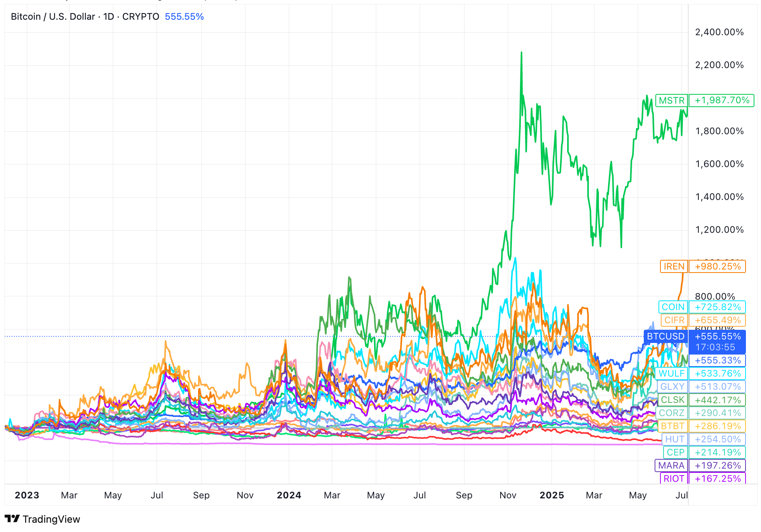This screenshot has width=761, height=532.
Task: Click the blue BTCUSD price label
Action: coord(665,336)
